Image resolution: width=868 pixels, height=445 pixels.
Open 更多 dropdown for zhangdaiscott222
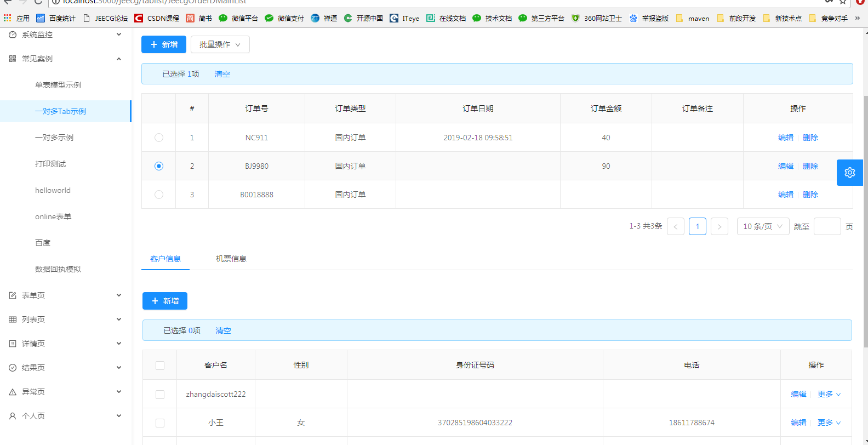coord(829,394)
